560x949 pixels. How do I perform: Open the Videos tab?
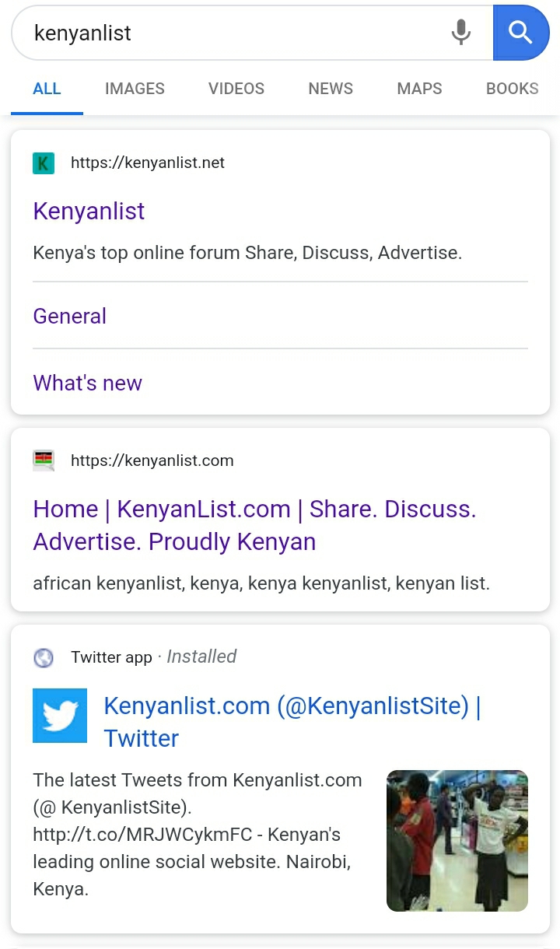[236, 89]
